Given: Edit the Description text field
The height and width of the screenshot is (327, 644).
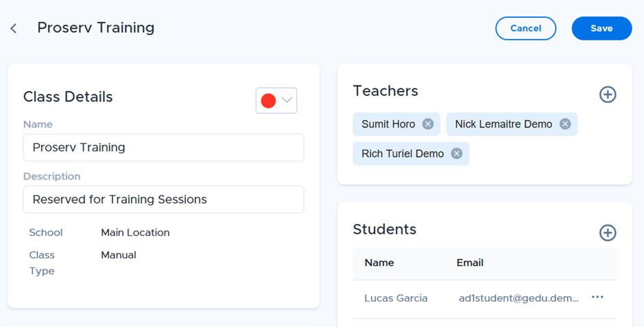Looking at the screenshot, I should [x=163, y=199].
